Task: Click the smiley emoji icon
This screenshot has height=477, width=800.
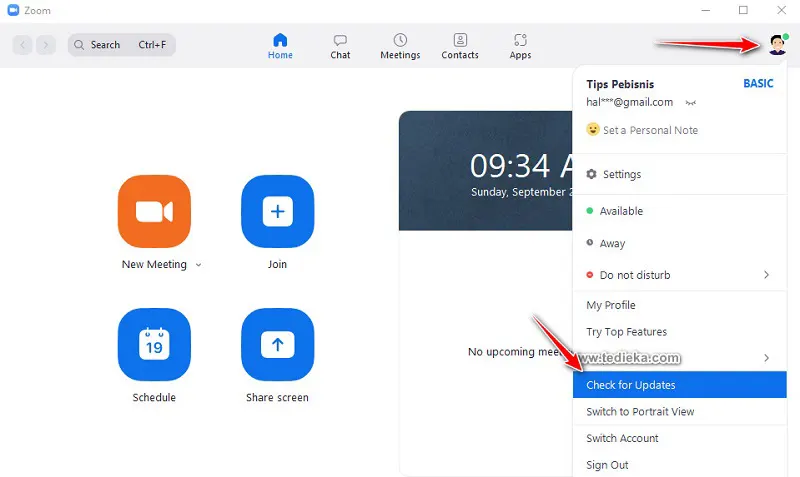Action: pyautogui.click(x=592, y=129)
